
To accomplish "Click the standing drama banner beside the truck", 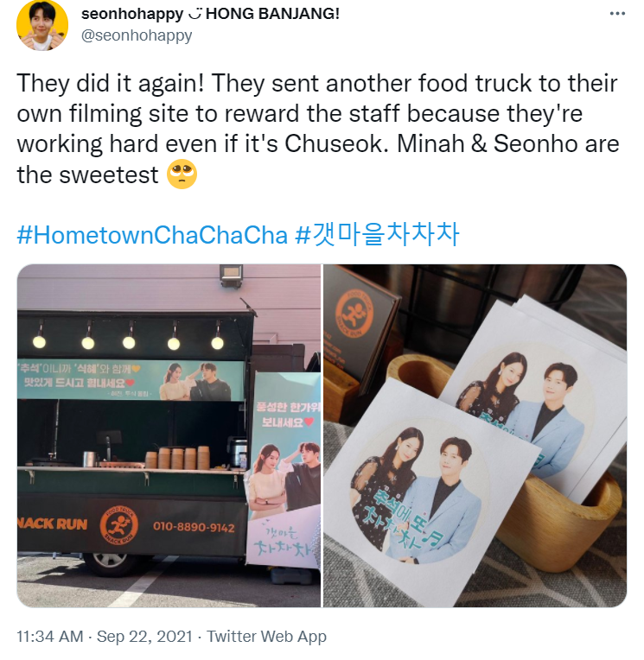I will coord(283,471).
